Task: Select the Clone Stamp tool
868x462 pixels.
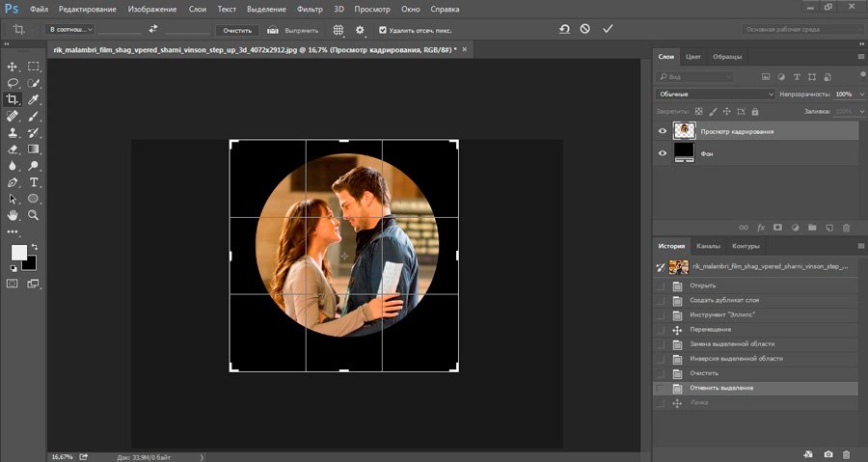Action: click(13, 133)
